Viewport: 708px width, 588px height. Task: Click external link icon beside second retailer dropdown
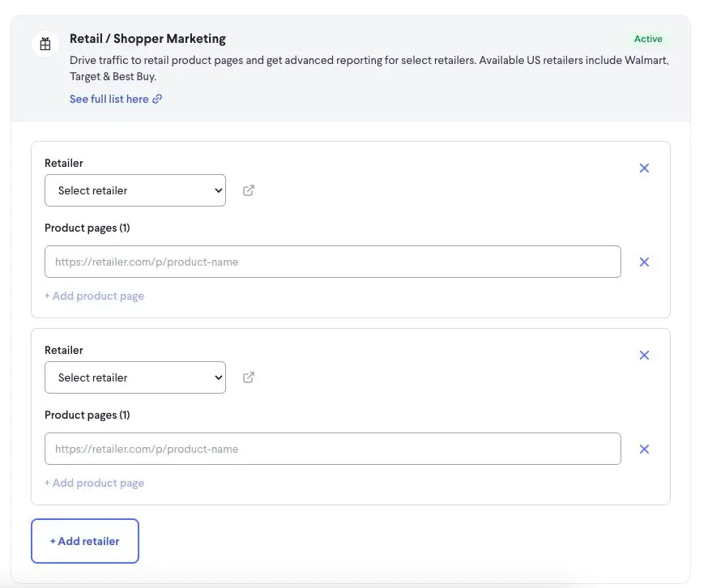[249, 377]
